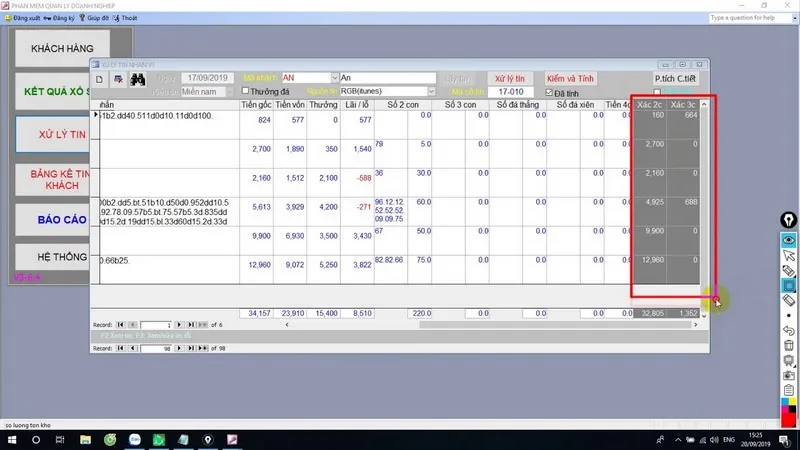Toggle the Đã tính checkbox
The height and width of the screenshot is (450, 800).
point(547,92)
